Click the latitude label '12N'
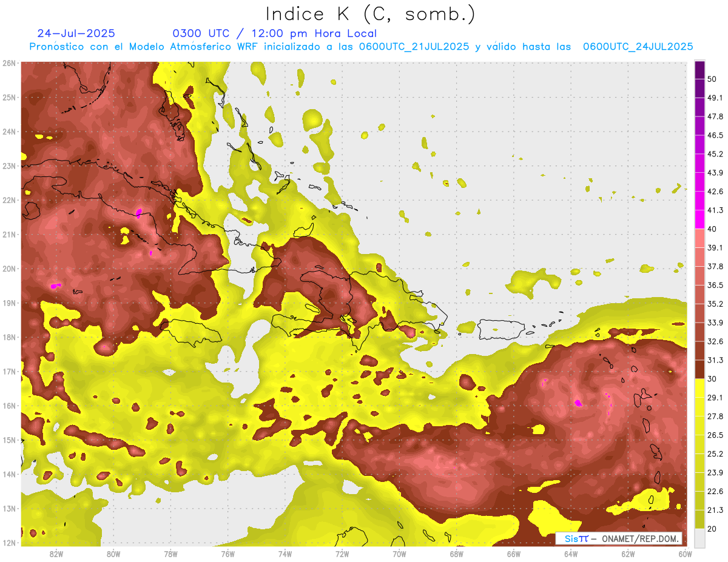Screen dimensions: 728x562 tap(8, 543)
